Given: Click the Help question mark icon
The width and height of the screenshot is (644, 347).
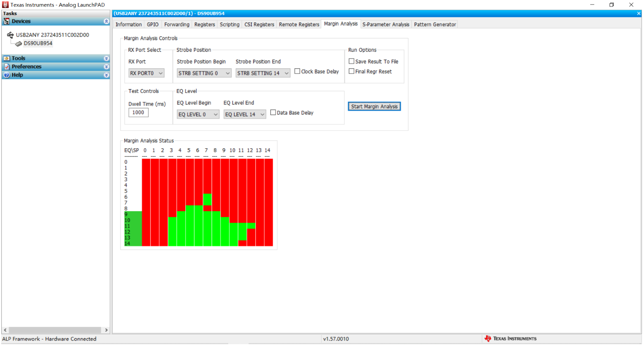Looking at the screenshot, I should click(6, 75).
